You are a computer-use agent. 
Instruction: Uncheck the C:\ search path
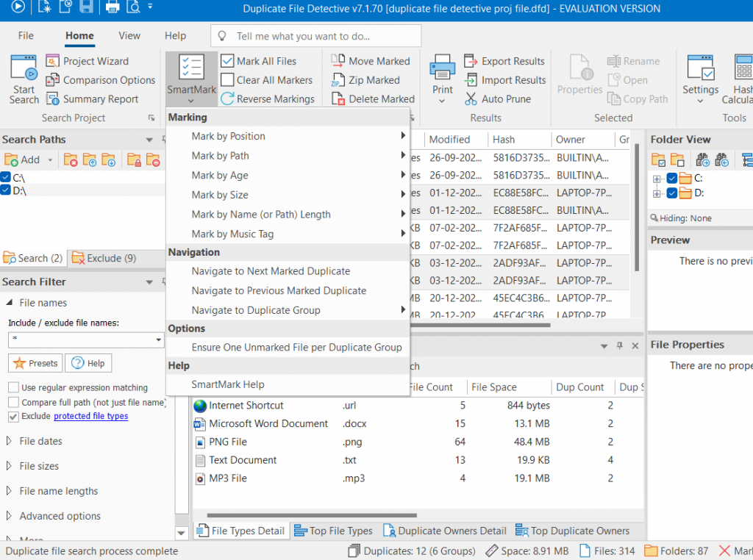(x=6, y=178)
